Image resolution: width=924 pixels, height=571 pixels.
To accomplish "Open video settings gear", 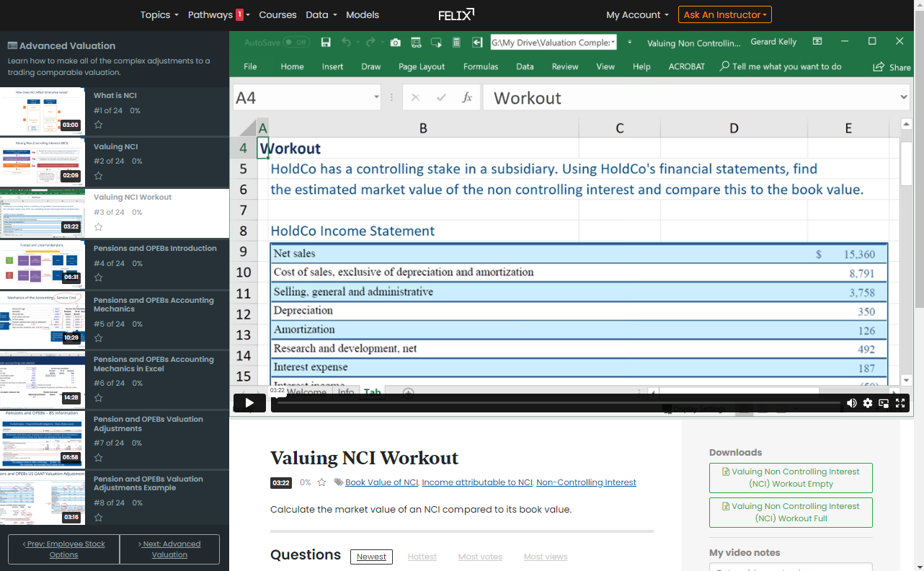I will pos(868,403).
